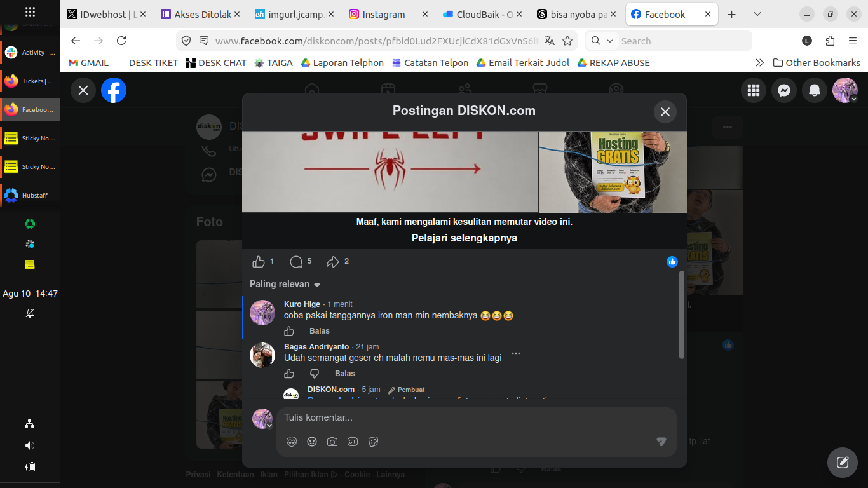Switch to the Akses Ditolak tab

click(200, 14)
